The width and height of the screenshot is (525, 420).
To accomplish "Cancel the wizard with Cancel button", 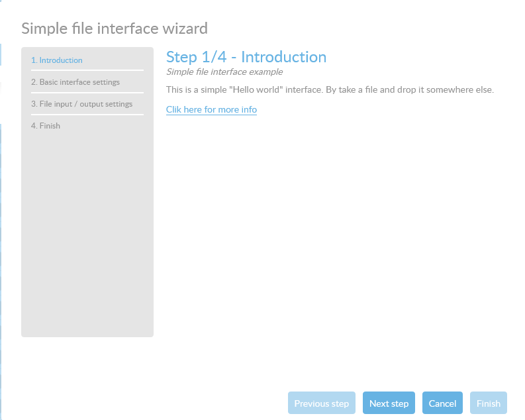I will tap(442, 403).
